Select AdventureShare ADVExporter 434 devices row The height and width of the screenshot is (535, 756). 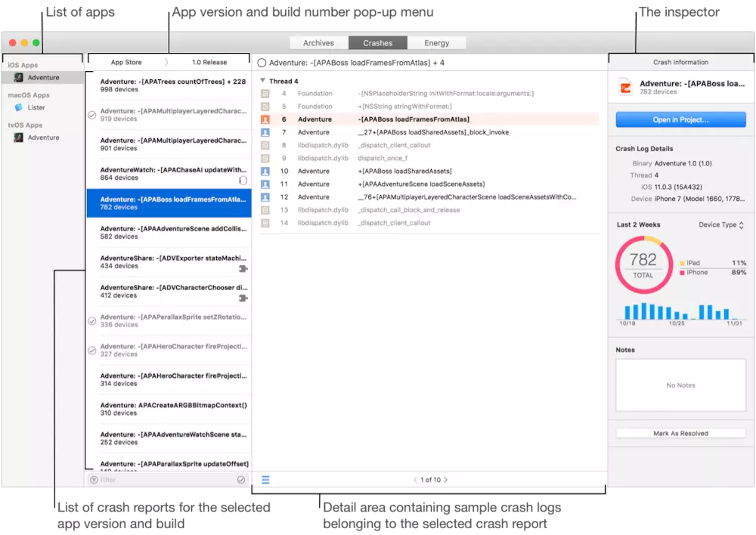tap(169, 262)
